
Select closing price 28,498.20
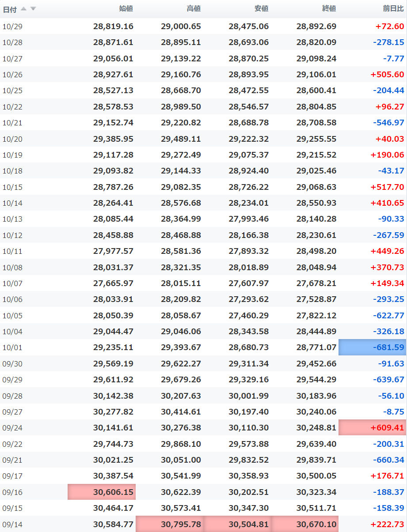(316, 251)
